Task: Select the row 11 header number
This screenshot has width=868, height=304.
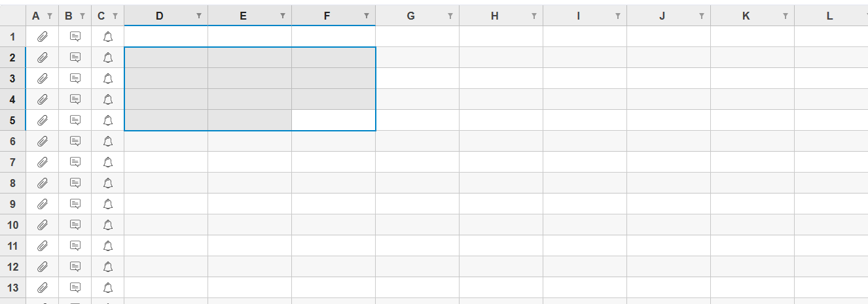Action: [x=13, y=246]
